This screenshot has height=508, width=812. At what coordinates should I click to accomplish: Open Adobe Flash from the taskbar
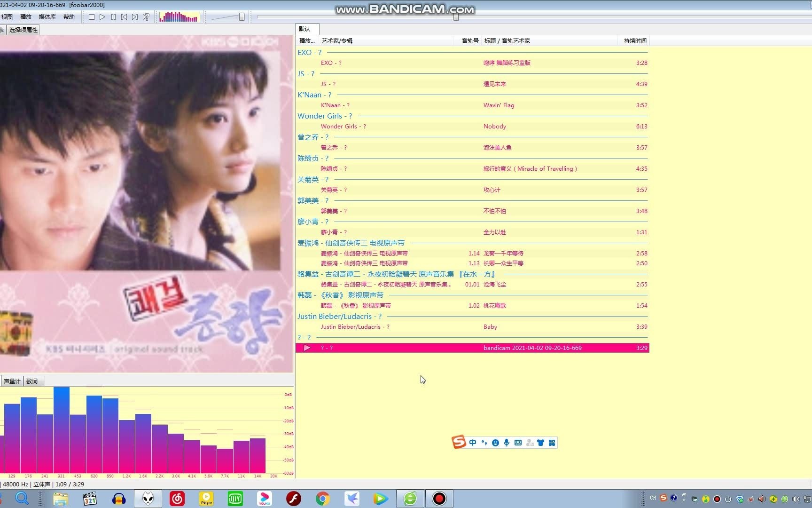click(x=294, y=499)
